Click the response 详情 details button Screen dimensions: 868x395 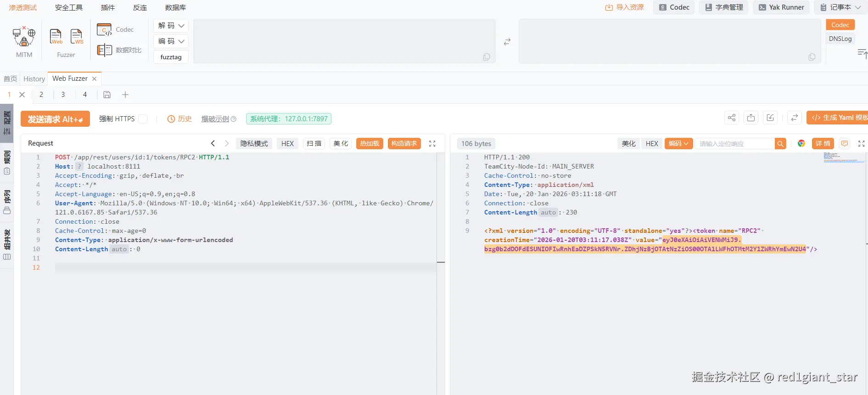click(823, 144)
